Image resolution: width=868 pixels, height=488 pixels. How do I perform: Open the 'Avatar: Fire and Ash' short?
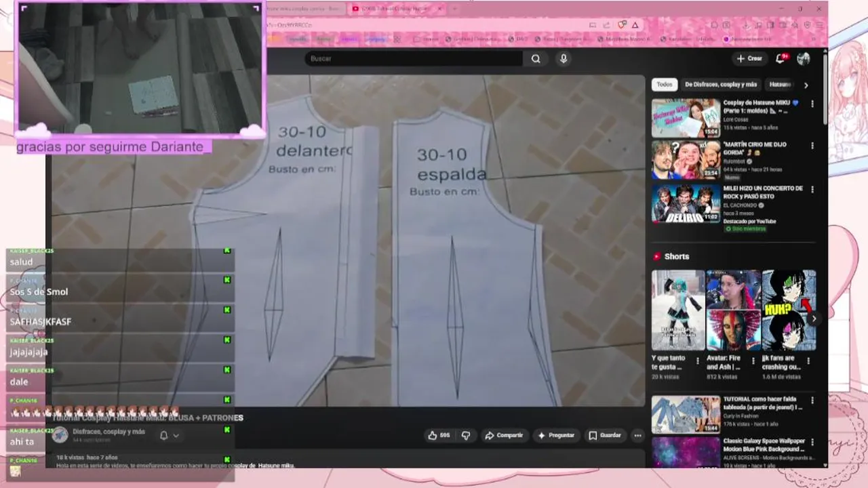(733, 310)
